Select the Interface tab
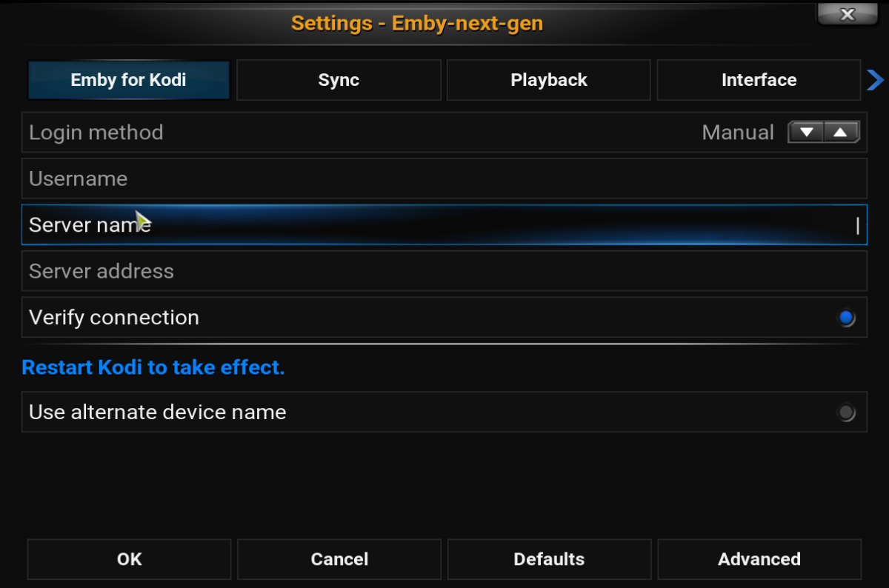This screenshot has width=889, height=588. click(759, 80)
